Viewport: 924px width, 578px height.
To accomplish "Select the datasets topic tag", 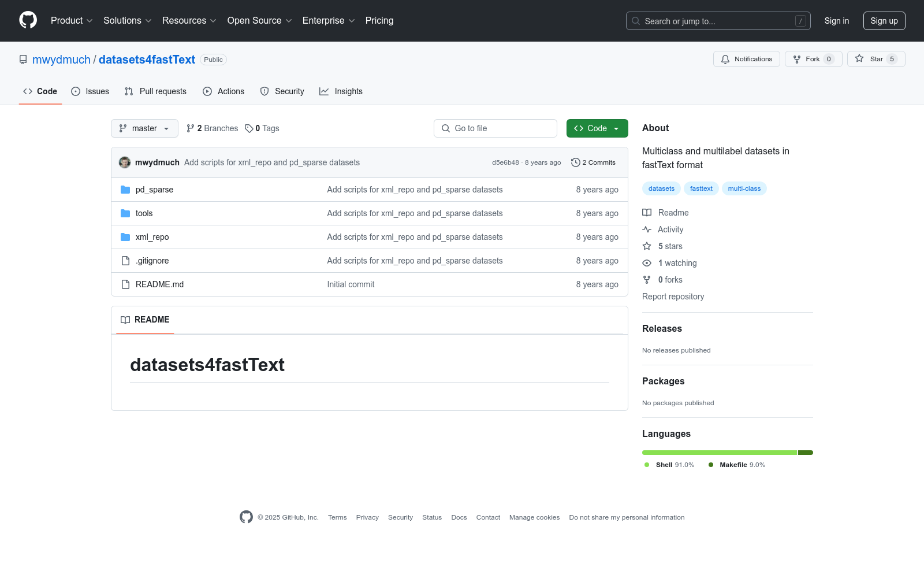I will coord(661,188).
